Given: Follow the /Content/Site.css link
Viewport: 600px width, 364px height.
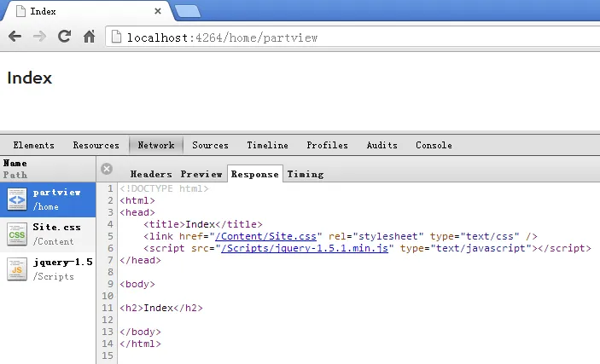Looking at the screenshot, I should pyautogui.click(x=266, y=236).
